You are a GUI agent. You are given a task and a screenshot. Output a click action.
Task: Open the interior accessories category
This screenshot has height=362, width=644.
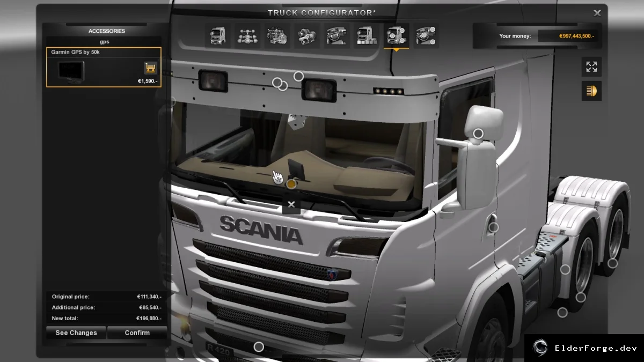point(426,36)
